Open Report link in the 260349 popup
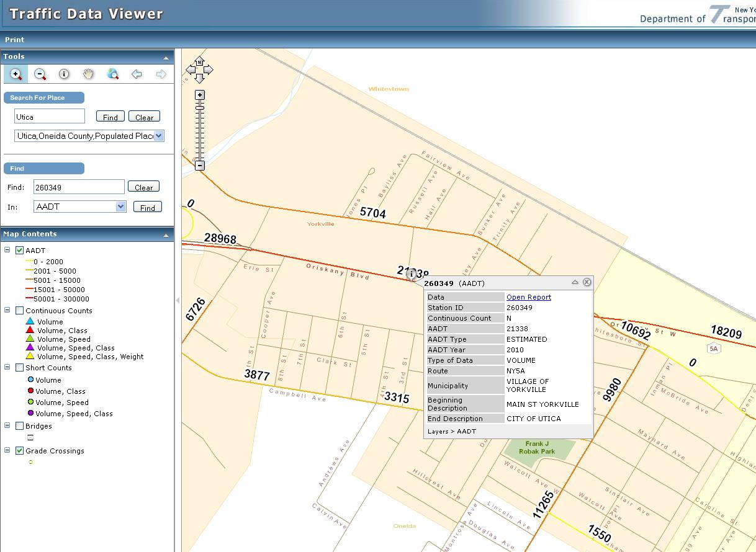 (528, 296)
